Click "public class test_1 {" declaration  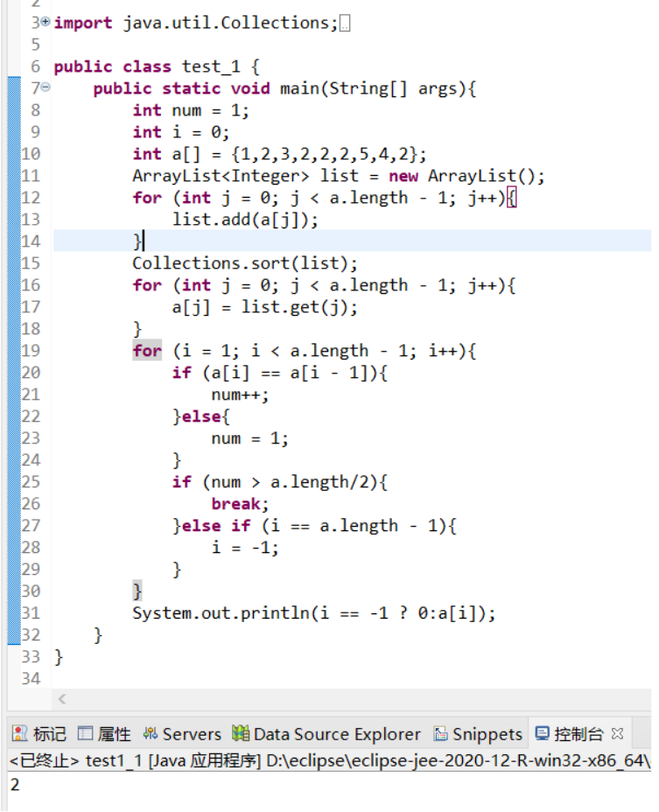[157, 66]
